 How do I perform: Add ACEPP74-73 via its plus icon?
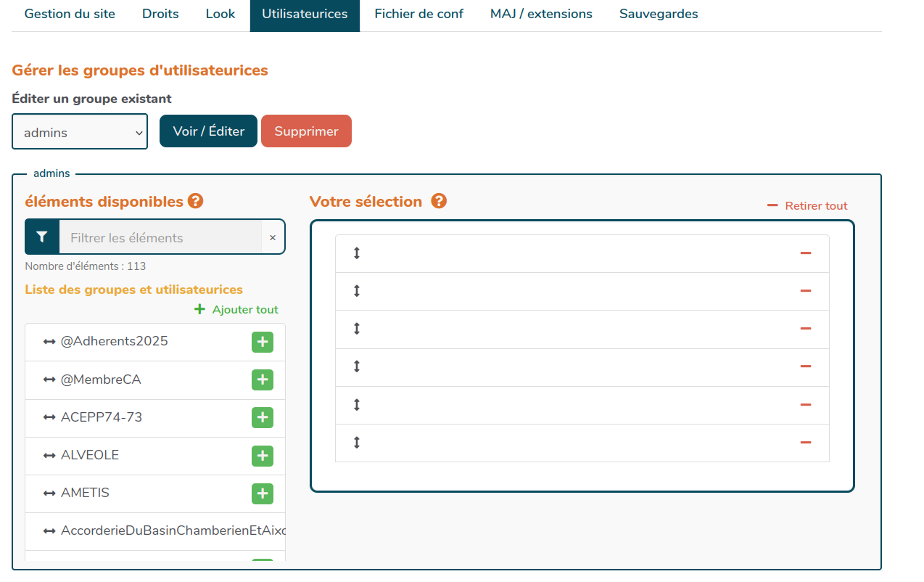tap(263, 418)
